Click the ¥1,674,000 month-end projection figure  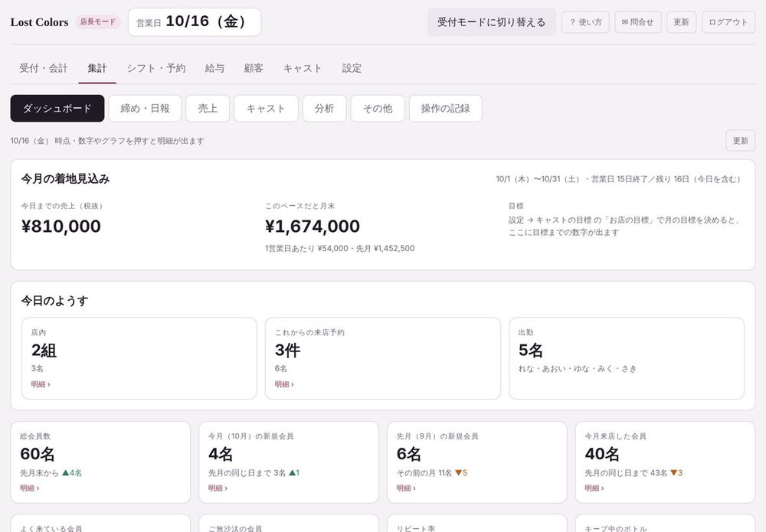tap(313, 227)
